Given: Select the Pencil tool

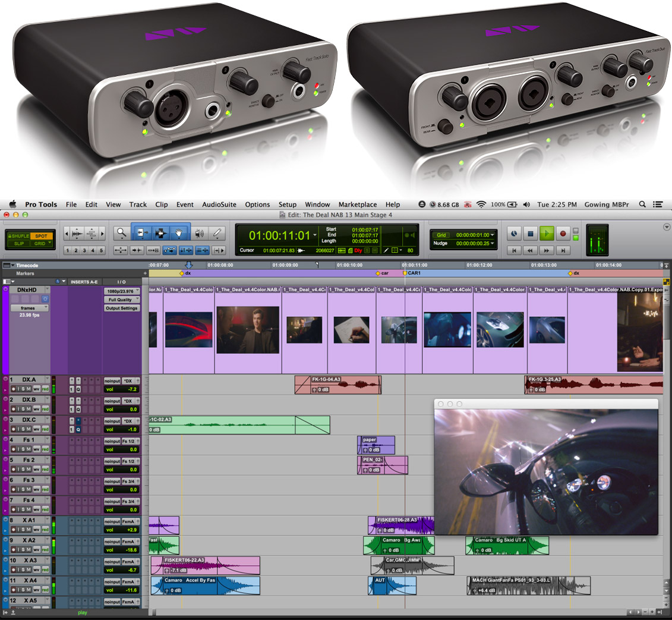Looking at the screenshot, I should click(x=217, y=233).
